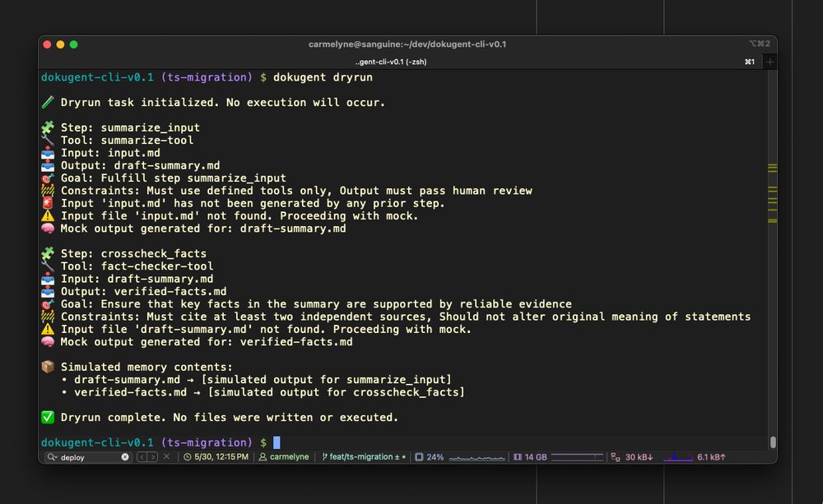
Task: Close the search bar with X
Action: point(166,456)
